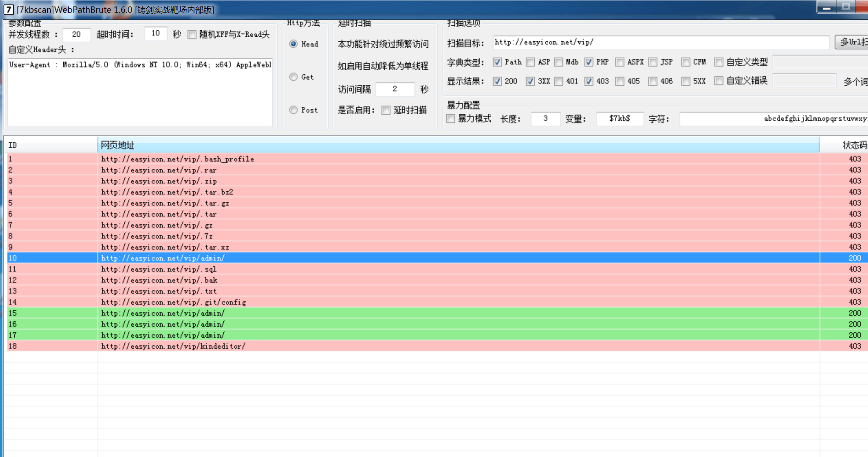Screen dimensions: 868x457
Task: Enable 暴力模式 brute force mode
Action: click(451, 119)
